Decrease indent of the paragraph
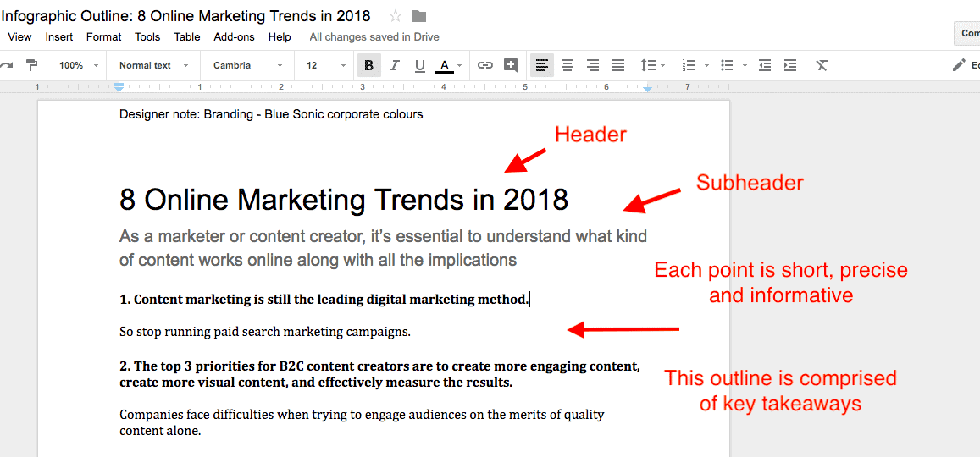 (765, 65)
